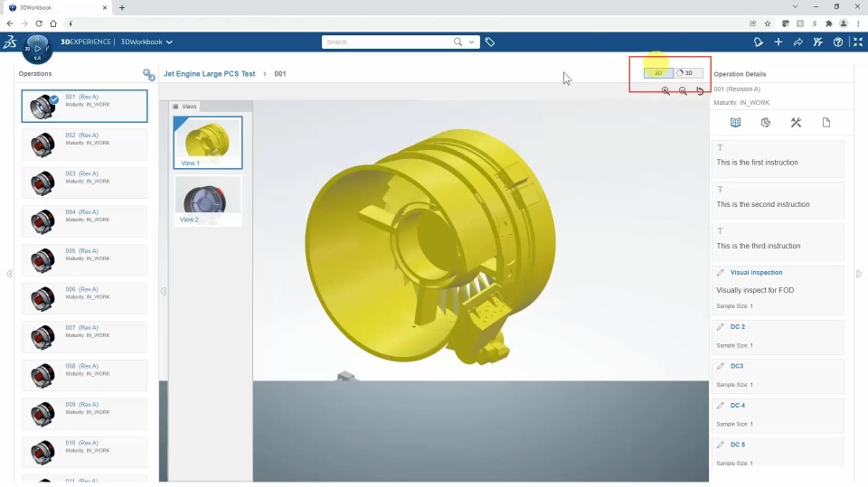Open the DC 4 data collection
The width and height of the screenshot is (868, 487).
(x=738, y=405)
